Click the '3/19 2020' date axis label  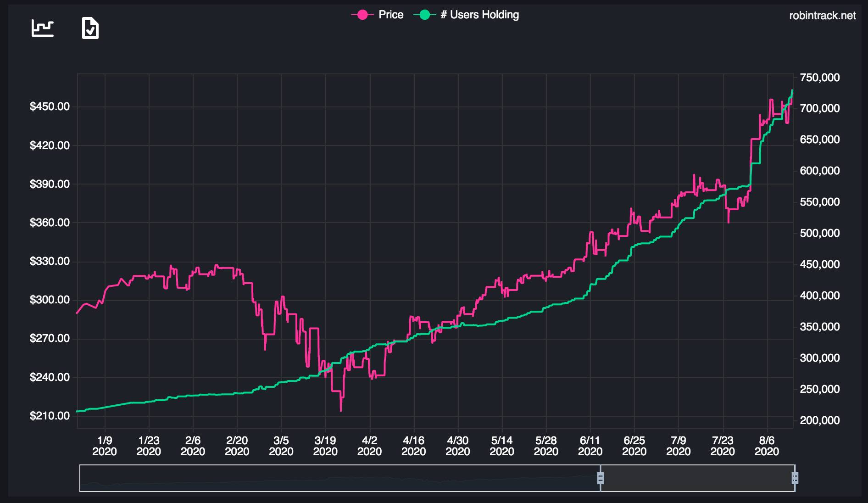coord(325,445)
